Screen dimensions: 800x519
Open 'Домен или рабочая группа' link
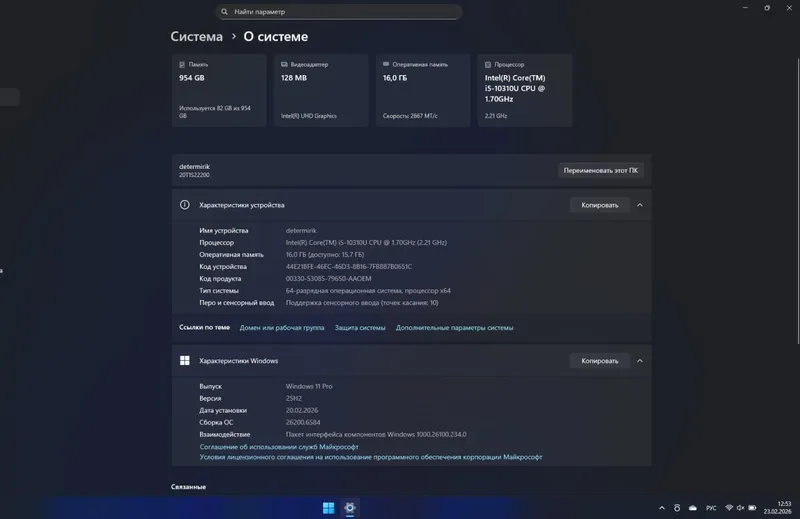[x=282, y=328]
